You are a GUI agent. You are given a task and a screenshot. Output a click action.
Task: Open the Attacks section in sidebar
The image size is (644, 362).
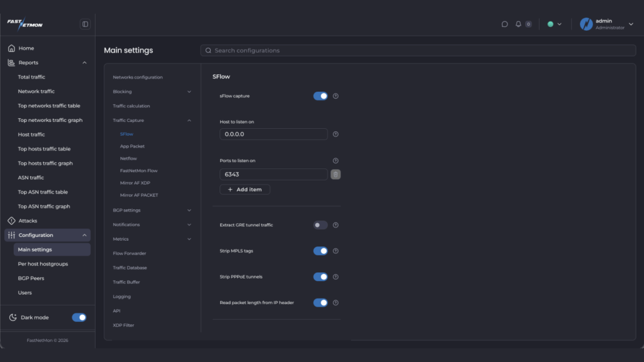click(28, 221)
